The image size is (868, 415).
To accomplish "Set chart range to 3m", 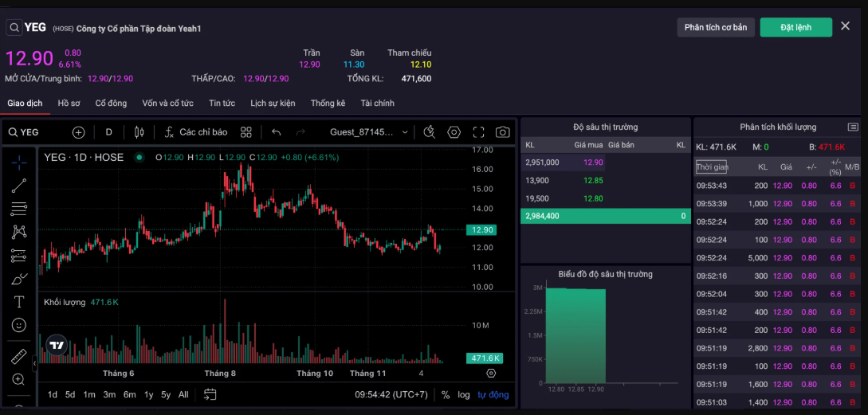I will point(109,394).
